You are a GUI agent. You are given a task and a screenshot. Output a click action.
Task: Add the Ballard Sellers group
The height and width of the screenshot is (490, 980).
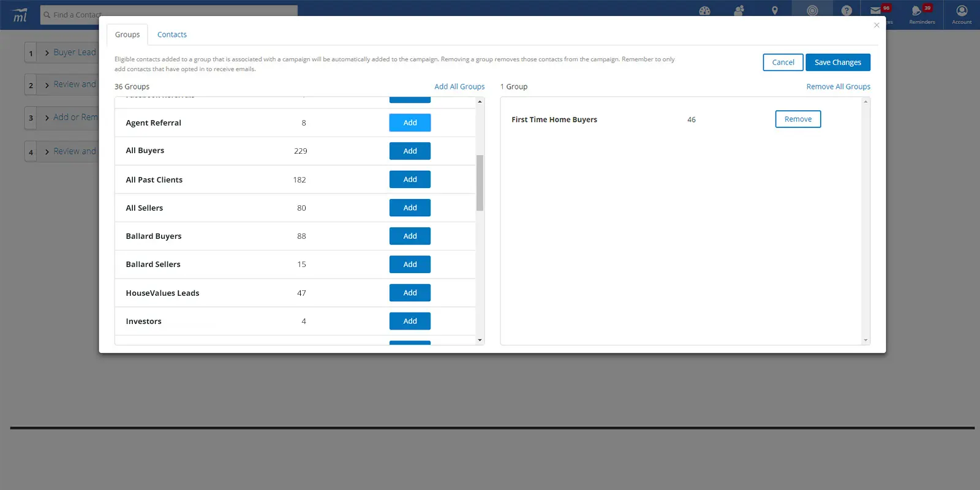pyautogui.click(x=410, y=265)
